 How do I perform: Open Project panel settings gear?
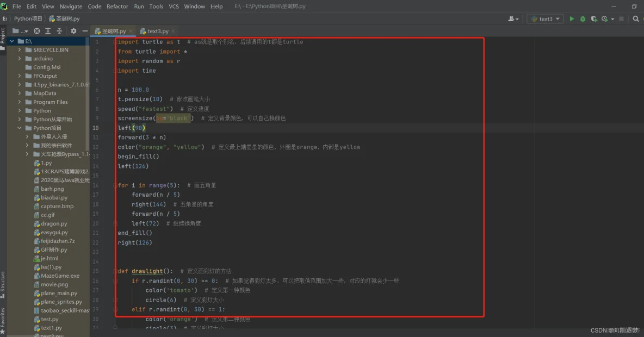(x=73, y=31)
